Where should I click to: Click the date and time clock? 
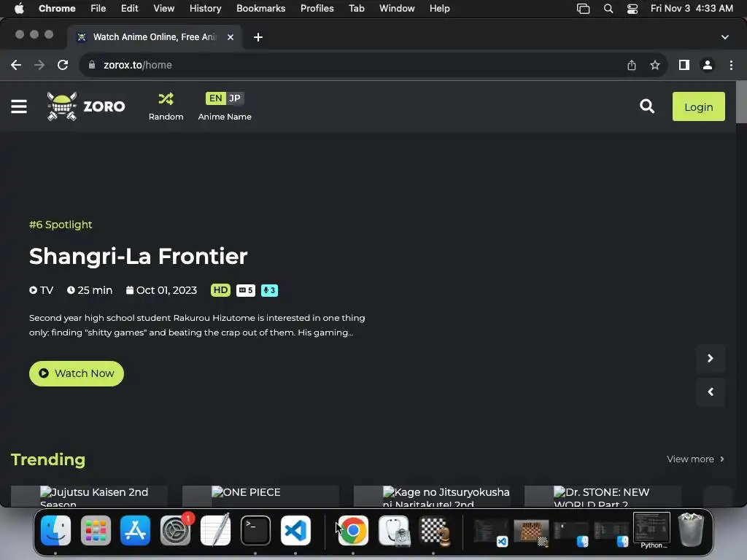692,8
